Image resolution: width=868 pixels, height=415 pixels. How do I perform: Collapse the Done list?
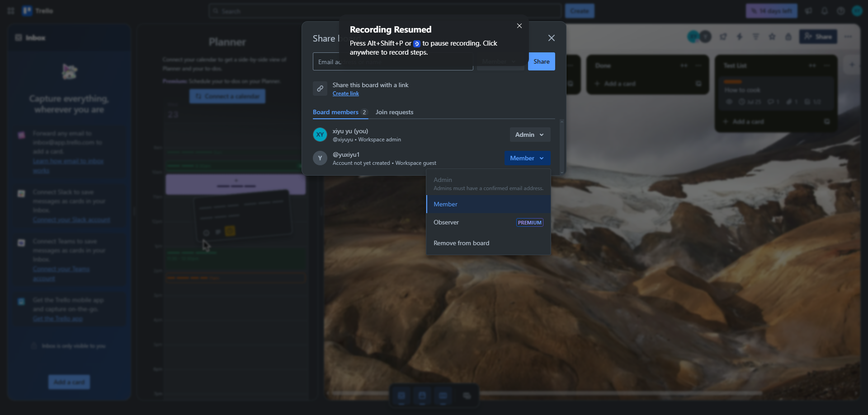coord(684,65)
